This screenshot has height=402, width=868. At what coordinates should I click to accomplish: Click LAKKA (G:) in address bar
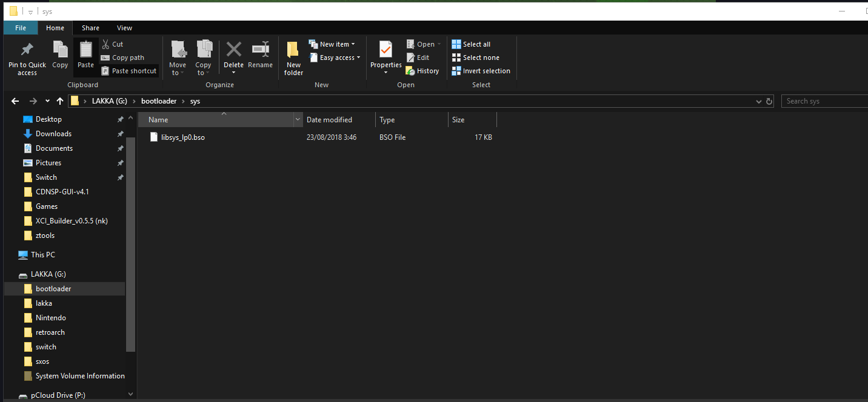[109, 101]
